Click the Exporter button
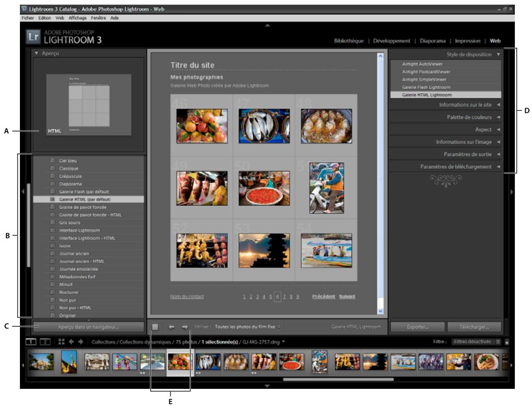 418,327
